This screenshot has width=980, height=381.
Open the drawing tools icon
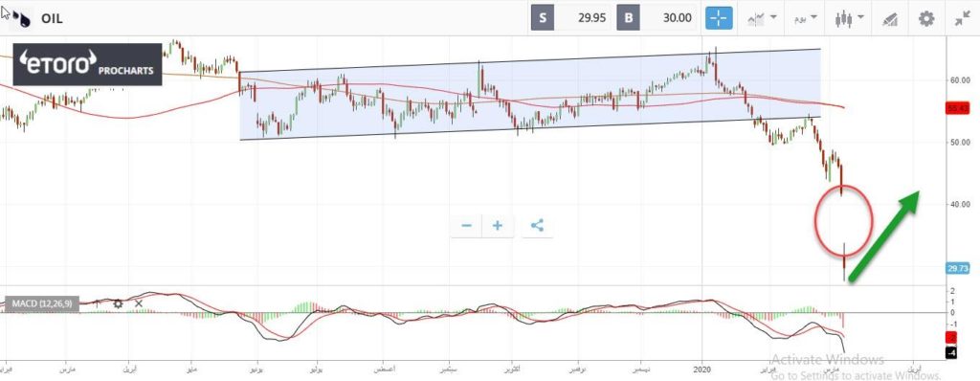pyautogui.click(x=890, y=19)
